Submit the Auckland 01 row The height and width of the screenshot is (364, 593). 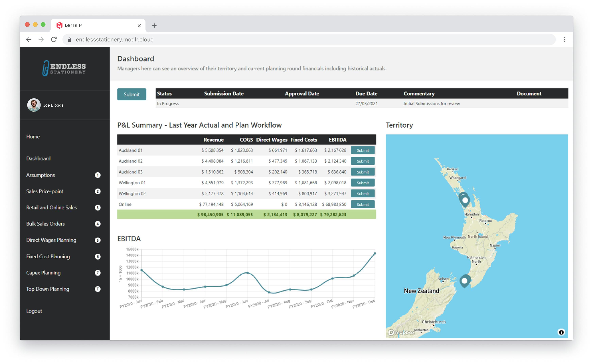362,150
